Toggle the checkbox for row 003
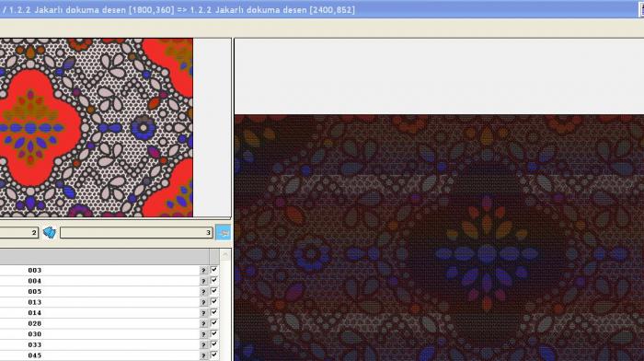This screenshot has width=644, height=361. pos(214,270)
